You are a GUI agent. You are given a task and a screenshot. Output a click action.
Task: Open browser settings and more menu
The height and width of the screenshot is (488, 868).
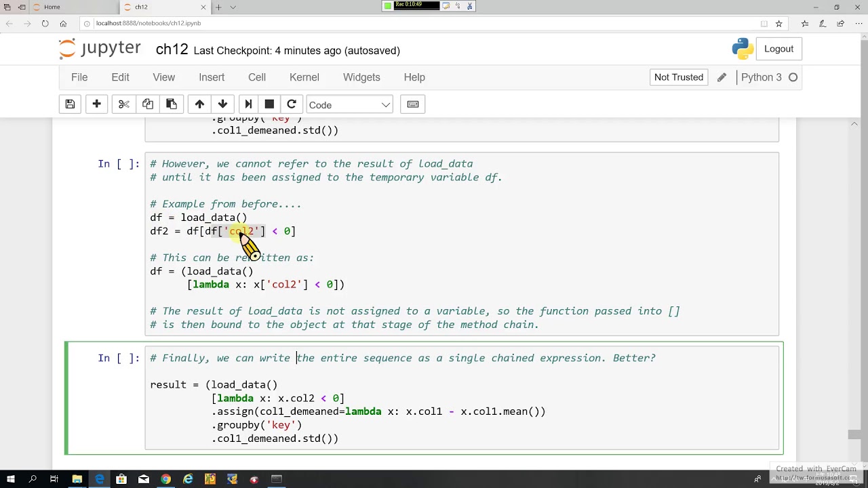click(858, 23)
